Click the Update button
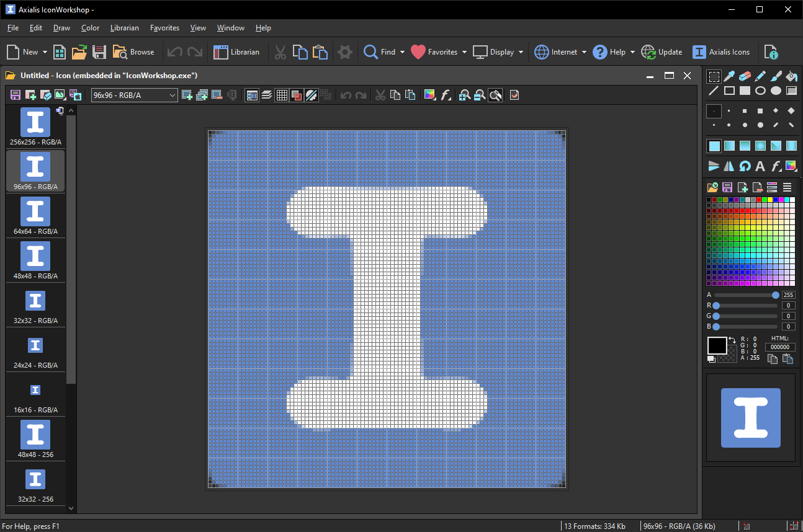 point(662,52)
